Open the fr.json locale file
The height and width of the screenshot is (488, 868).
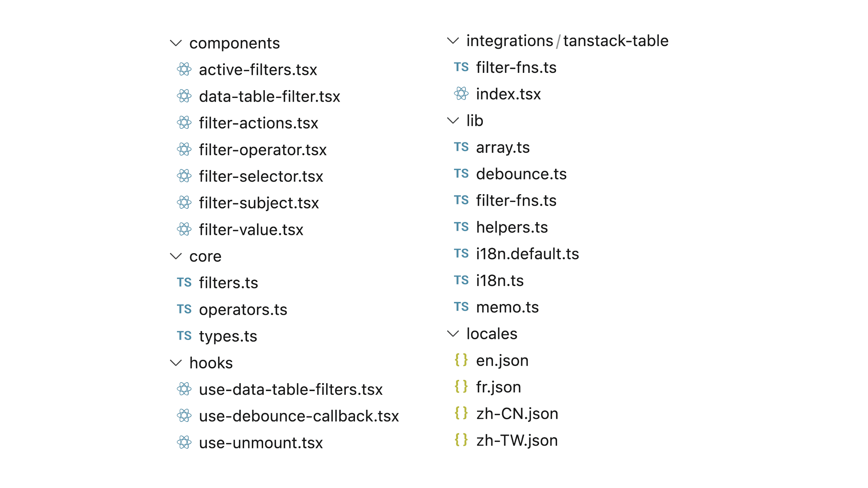coord(498,387)
